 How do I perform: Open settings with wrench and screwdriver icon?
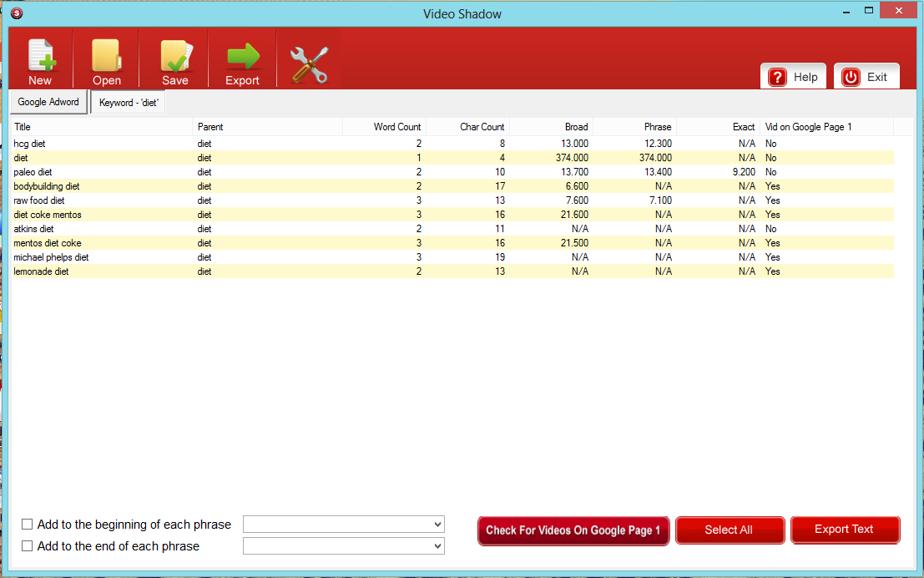click(x=309, y=64)
